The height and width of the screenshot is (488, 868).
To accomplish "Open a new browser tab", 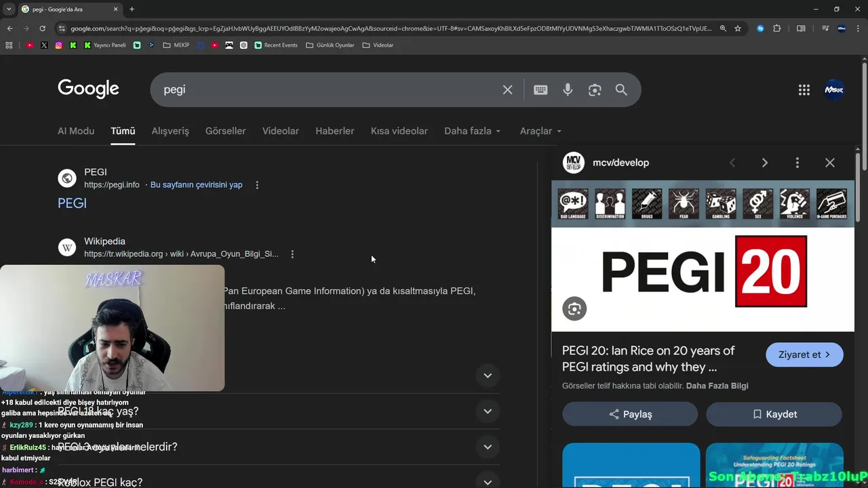I will pyautogui.click(x=132, y=9).
